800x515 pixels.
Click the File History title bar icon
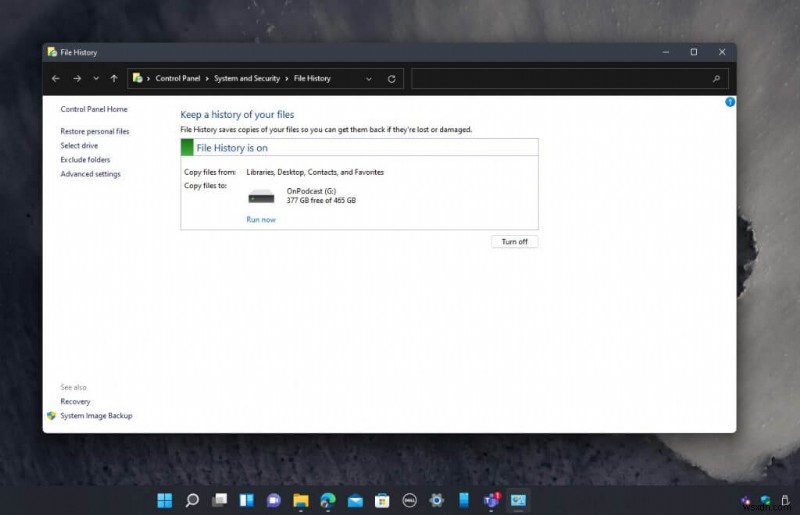[52, 52]
